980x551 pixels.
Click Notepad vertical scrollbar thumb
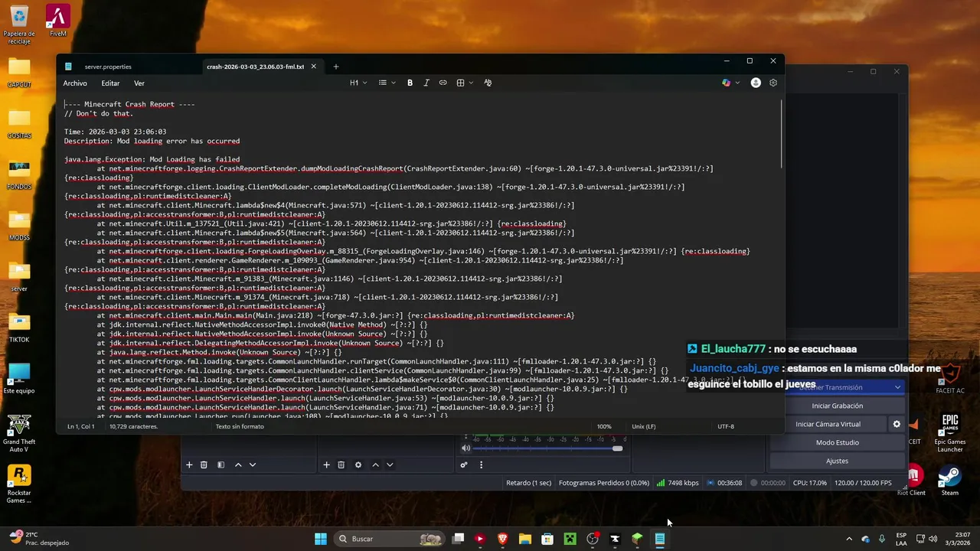781,134
